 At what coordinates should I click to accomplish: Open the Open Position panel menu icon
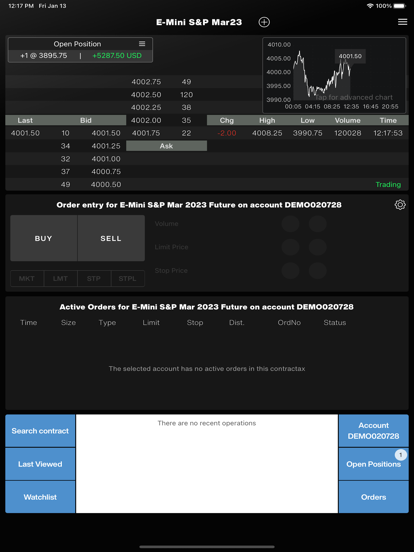tap(142, 44)
